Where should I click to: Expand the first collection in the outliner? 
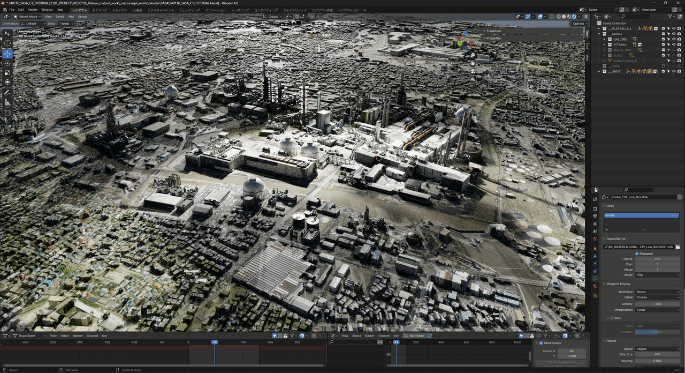coord(599,28)
